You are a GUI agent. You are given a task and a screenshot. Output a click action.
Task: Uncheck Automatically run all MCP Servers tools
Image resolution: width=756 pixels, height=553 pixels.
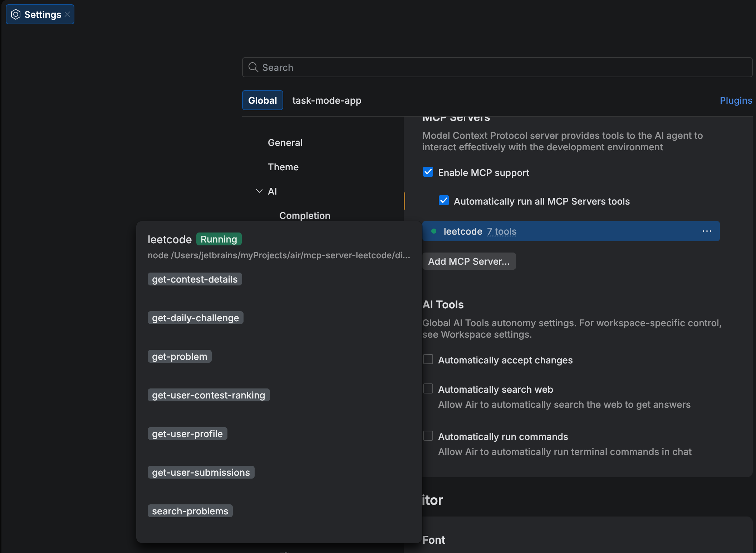(443, 201)
